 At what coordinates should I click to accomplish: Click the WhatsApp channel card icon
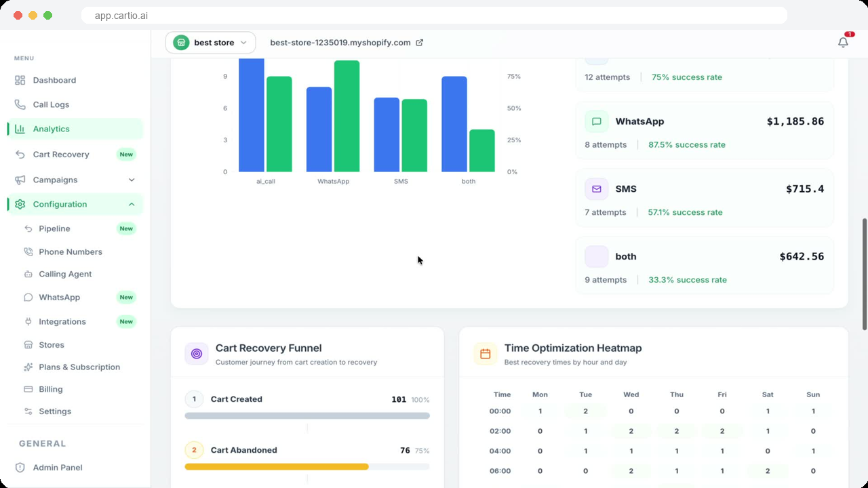597,121
